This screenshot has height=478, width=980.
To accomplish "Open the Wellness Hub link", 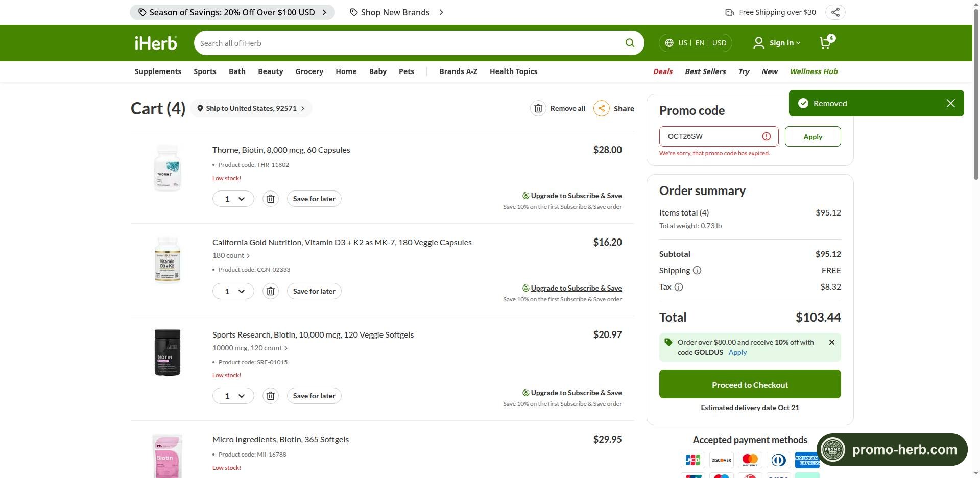I will click(x=814, y=71).
